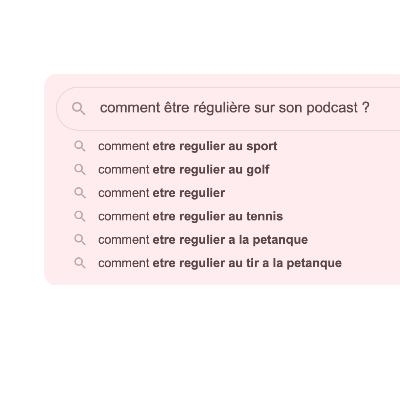The height and width of the screenshot is (400, 400).
Task: Place cursor after the question mark in query
Action: click(x=371, y=108)
